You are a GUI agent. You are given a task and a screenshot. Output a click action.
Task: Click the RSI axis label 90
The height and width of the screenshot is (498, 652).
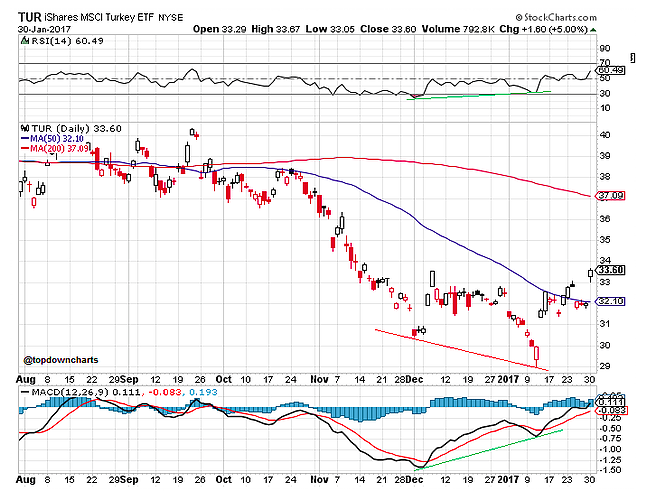pos(605,49)
